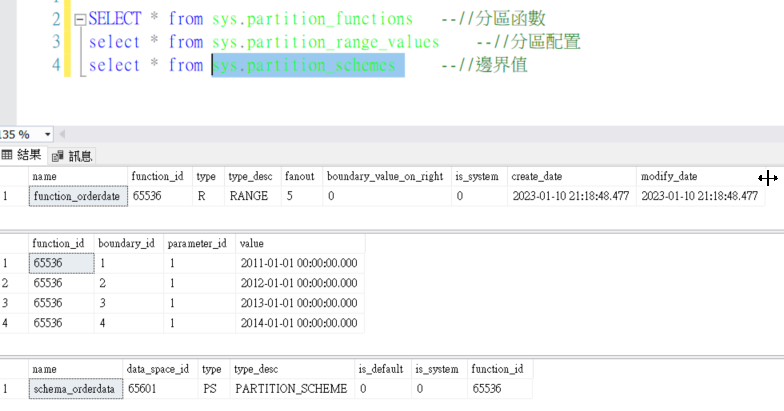Select the 2013-01-01 00:00:00.000 value cell
This screenshot has width=784, height=411.
300,303
